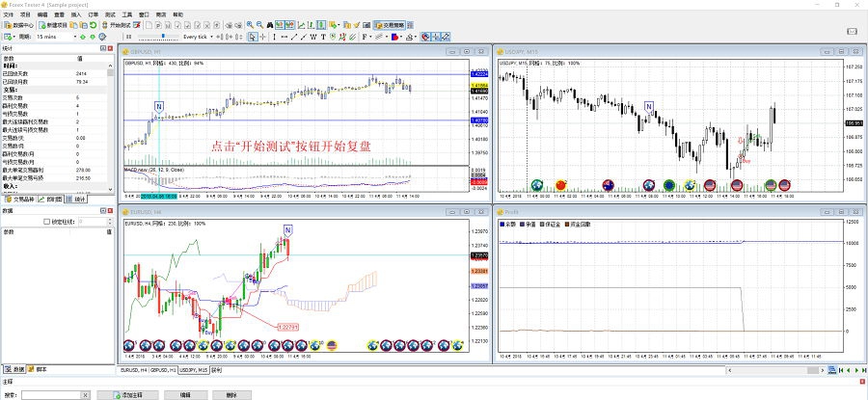868x400 pixels.
Task: Click the zoom out magnifier icon
Action: point(259,25)
